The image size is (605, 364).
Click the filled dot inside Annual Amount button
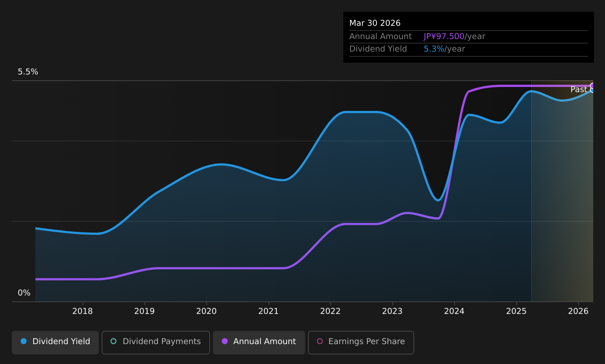pyautogui.click(x=224, y=342)
